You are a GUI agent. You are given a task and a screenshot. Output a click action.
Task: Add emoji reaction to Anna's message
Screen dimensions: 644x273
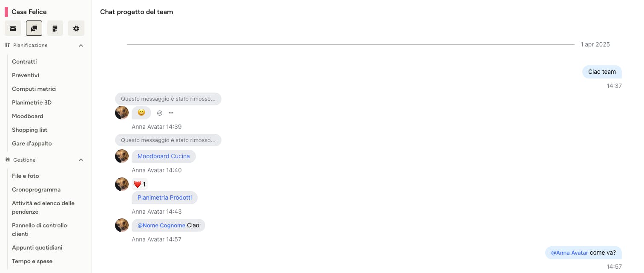[x=160, y=113]
